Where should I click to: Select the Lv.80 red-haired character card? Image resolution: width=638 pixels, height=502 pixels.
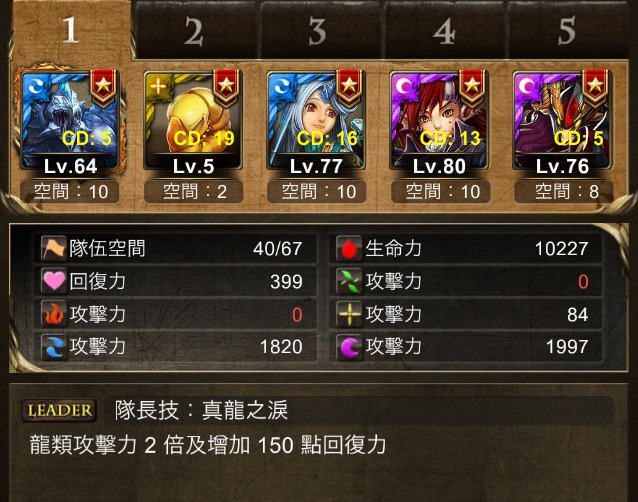pos(439,120)
